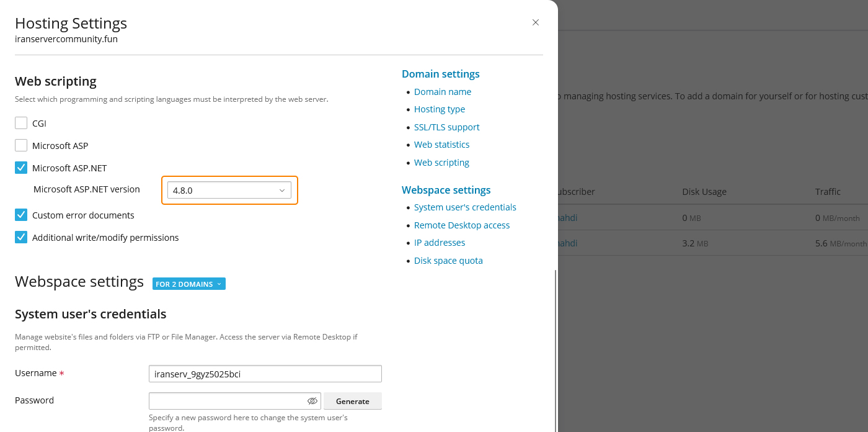The height and width of the screenshot is (432, 868).
Task: Go to Hosting type settings
Action: point(440,109)
